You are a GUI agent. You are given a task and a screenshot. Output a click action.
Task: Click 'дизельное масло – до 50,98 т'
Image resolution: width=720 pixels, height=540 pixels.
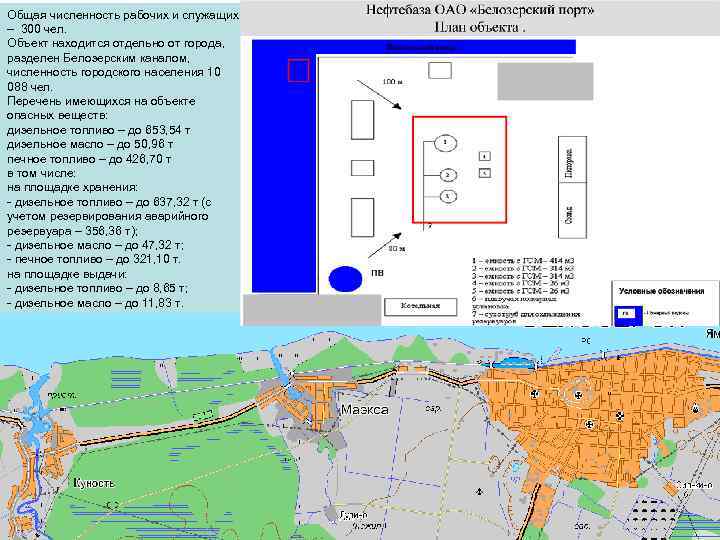click(x=90, y=145)
